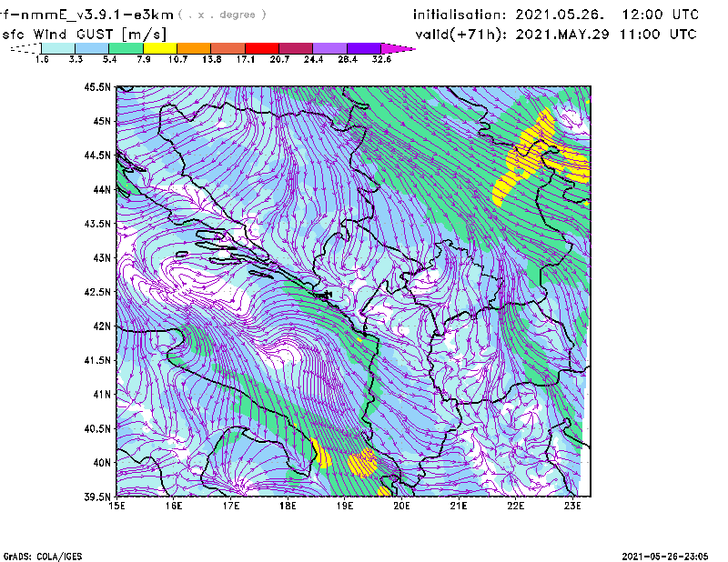728x562 pixels.
Task: Click the legend value 13.8
Action: point(212,59)
